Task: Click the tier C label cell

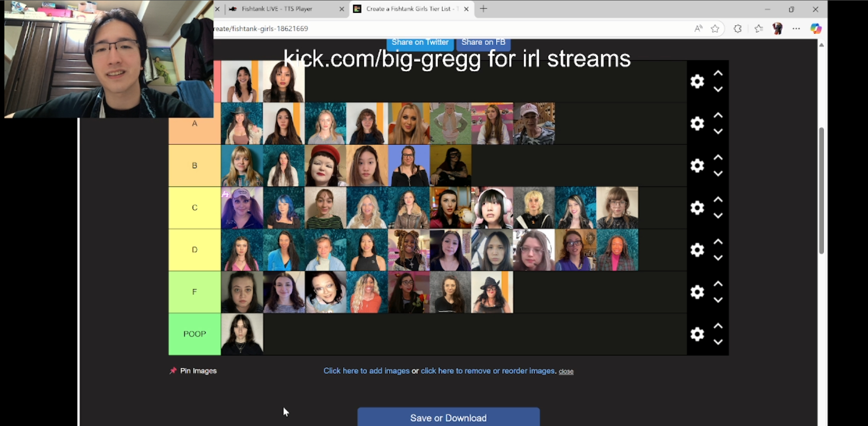Action: coord(195,208)
